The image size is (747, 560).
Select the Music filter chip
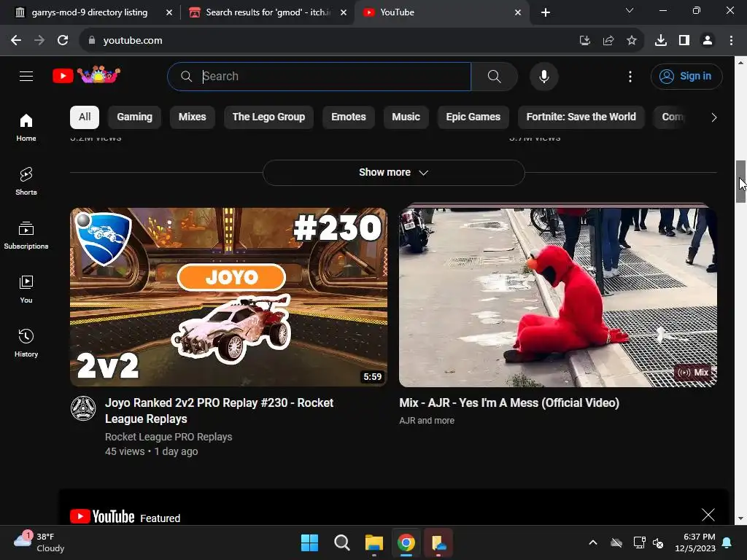pos(406,117)
